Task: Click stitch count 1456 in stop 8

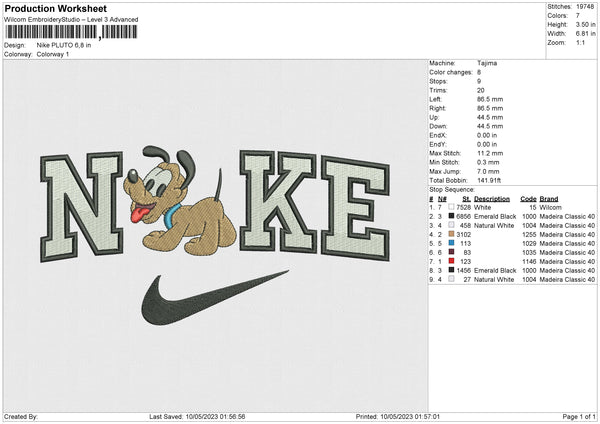Action: [463, 270]
